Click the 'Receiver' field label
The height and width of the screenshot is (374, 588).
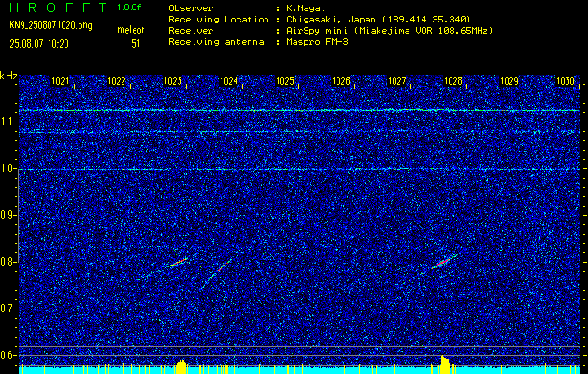click(191, 31)
